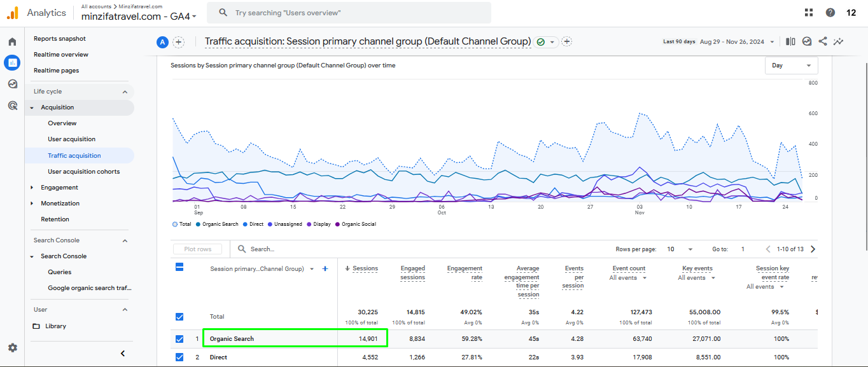
Task: Open Explore from the left sidebar
Action: pos(12,83)
